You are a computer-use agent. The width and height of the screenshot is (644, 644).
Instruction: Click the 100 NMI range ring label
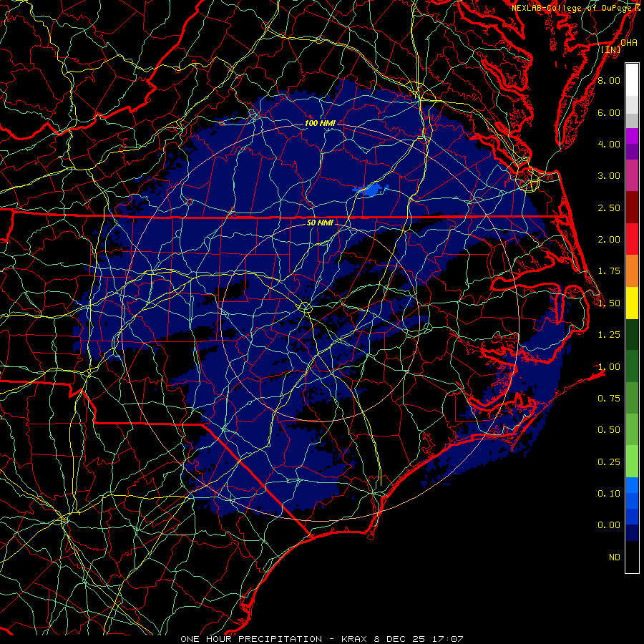(x=320, y=123)
